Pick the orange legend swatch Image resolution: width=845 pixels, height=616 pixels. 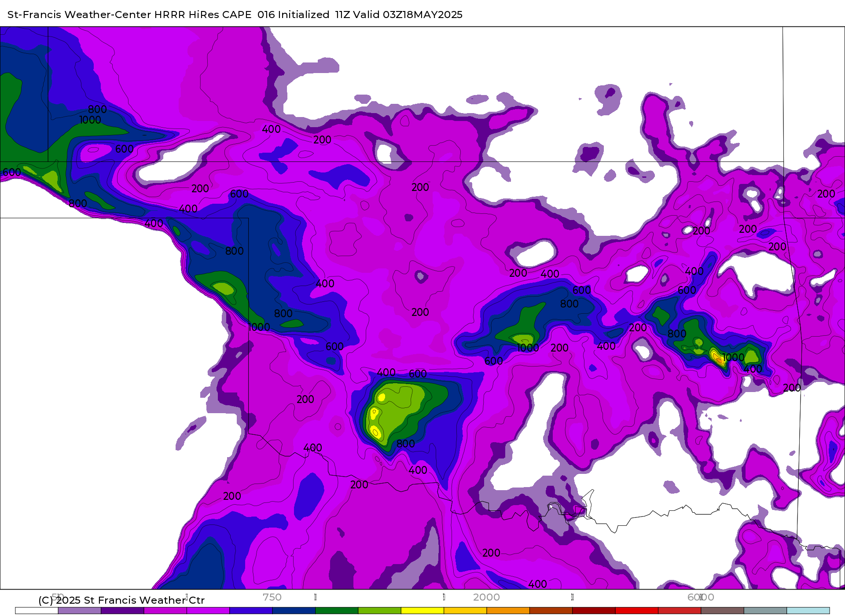(508, 611)
